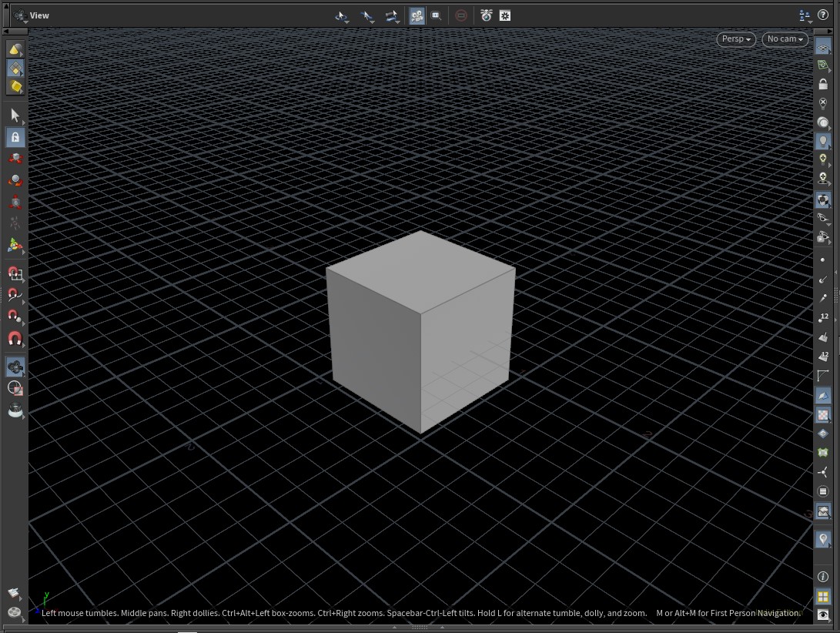Image resolution: width=840 pixels, height=633 pixels.
Task: Select high quality lighting yellow bulb
Action: tap(823, 159)
